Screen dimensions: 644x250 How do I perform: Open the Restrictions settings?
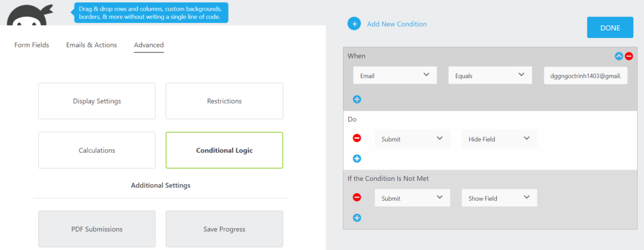pos(224,101)
